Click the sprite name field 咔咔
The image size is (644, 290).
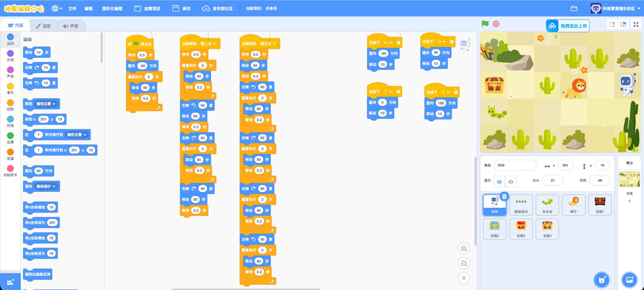tap(515, 165)
